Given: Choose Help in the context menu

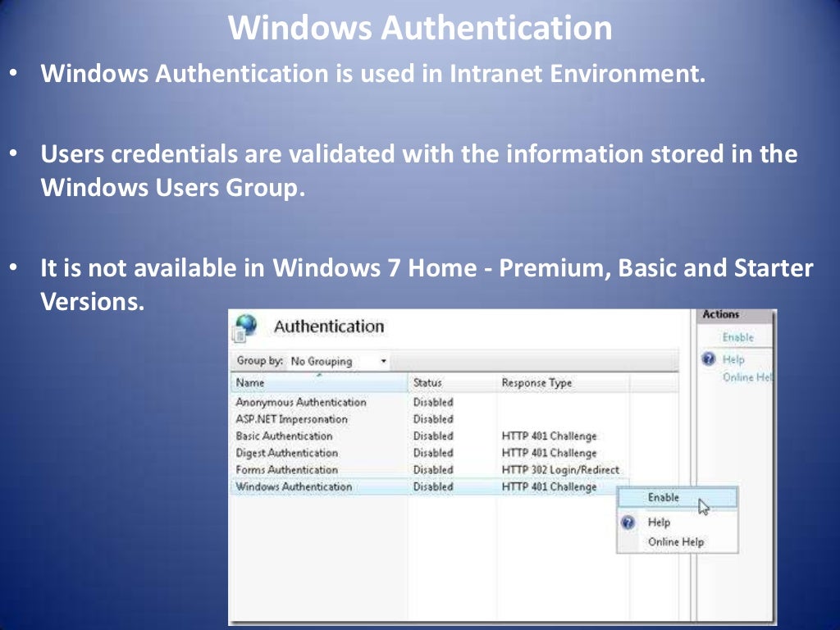Looking at the screenshot, I should [x=659, y=523].
